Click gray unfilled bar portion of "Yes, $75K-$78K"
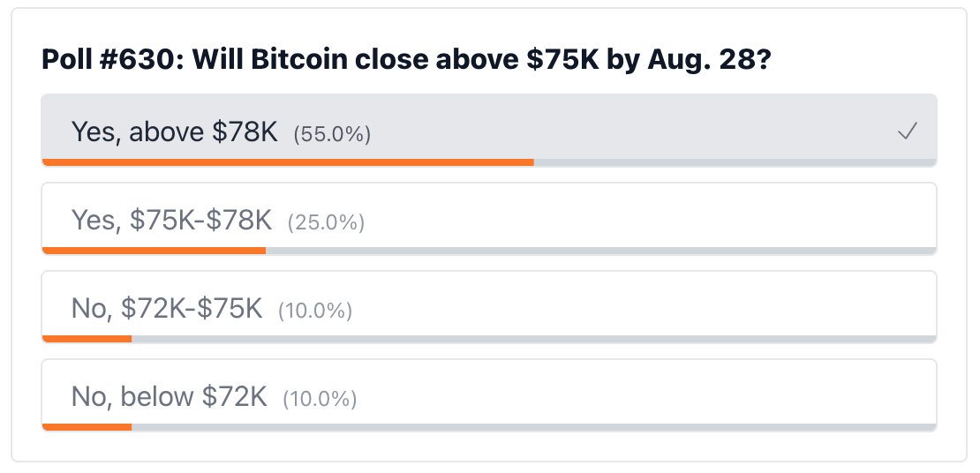The height and width of the screenshot is (473, 980). click(600, 251)
